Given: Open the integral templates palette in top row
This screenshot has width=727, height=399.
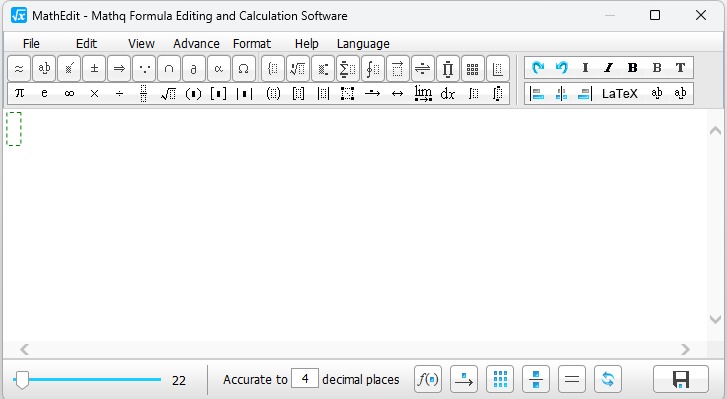Looking at the screenshot, I should tap(373, 69).
